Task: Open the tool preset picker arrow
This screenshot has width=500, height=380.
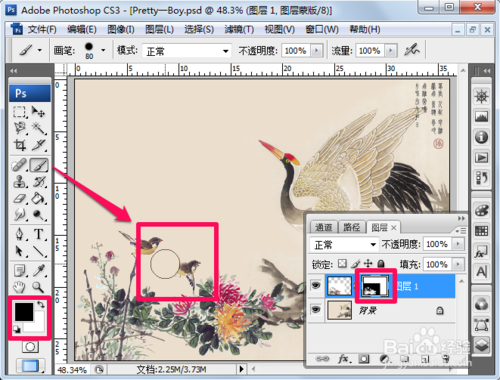Action: click(x=40, y=50)
